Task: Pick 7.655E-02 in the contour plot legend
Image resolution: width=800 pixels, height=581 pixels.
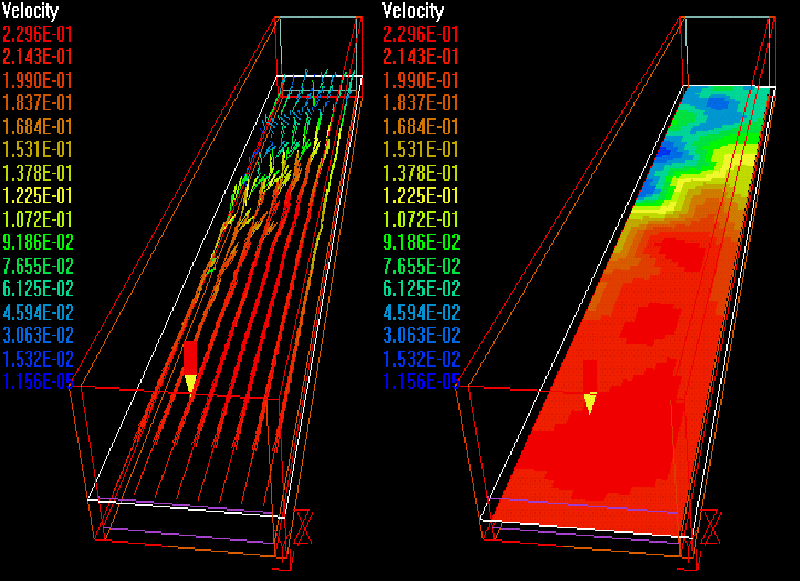Action: [421, 266]
